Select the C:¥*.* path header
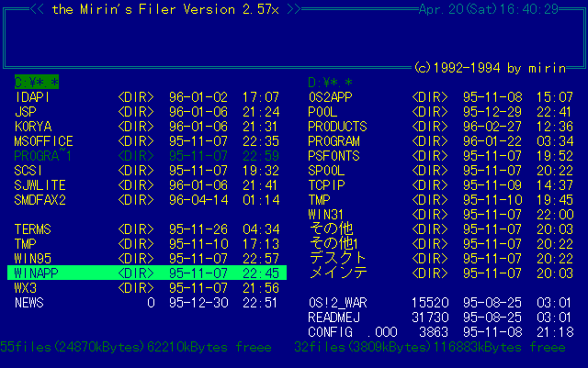The width and height of the screenshot is (588, 368). pos(37,82)
